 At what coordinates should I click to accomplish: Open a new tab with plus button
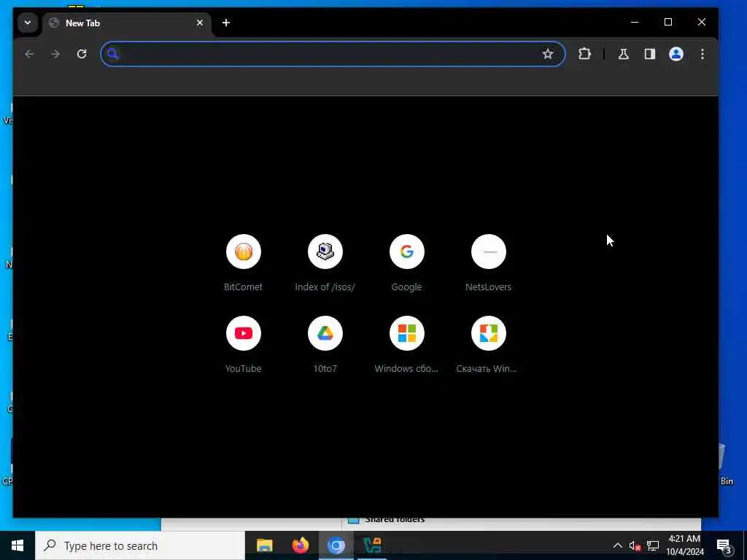[x=226, y=23]
